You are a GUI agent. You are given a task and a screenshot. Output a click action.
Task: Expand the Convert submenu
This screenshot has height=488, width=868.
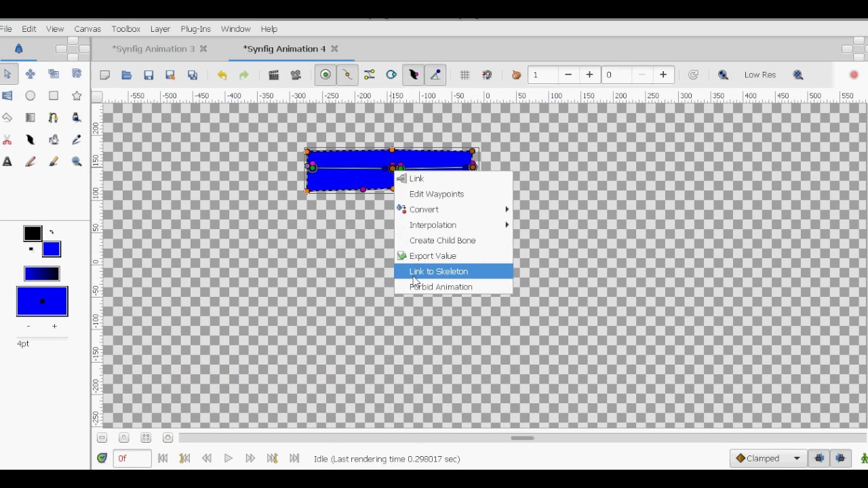click(454, 209)
